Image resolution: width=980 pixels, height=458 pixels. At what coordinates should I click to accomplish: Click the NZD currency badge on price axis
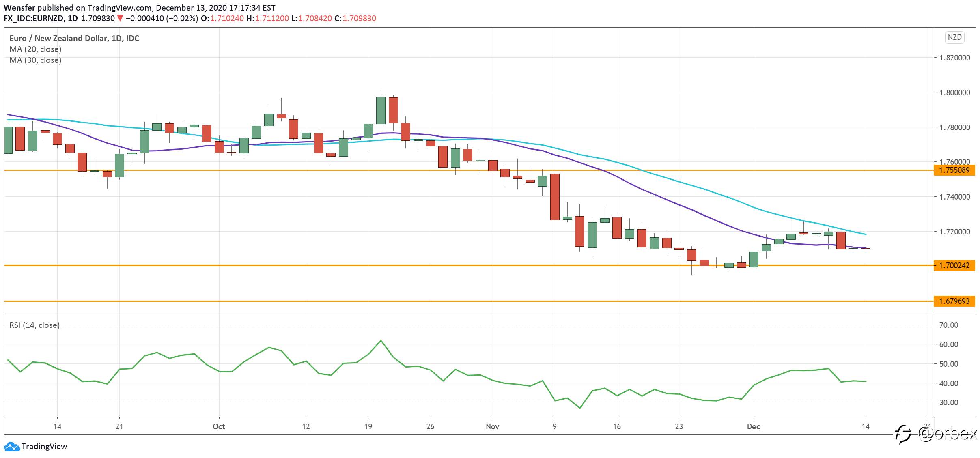pos(954,37)
